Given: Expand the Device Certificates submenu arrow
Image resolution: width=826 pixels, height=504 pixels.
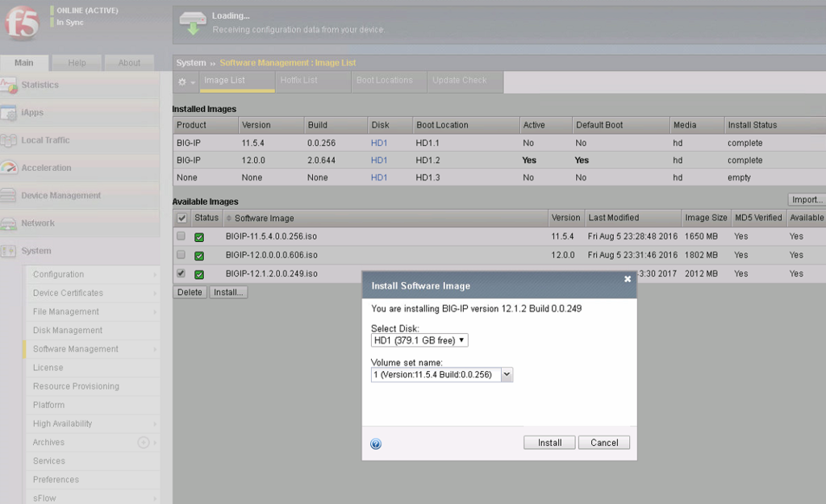Looking at the screenshot, I should pos(155,294).
